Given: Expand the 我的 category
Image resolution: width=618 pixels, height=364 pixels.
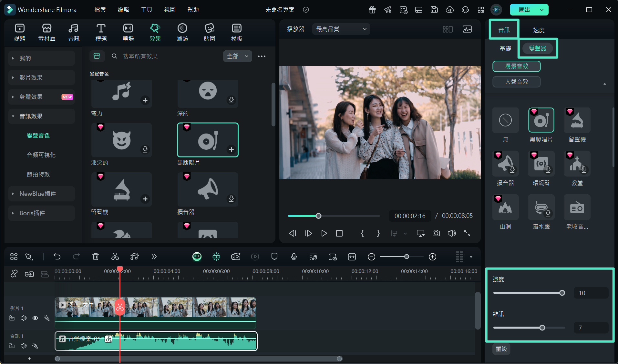Looking at the screenshot, I should pos(42,58).
